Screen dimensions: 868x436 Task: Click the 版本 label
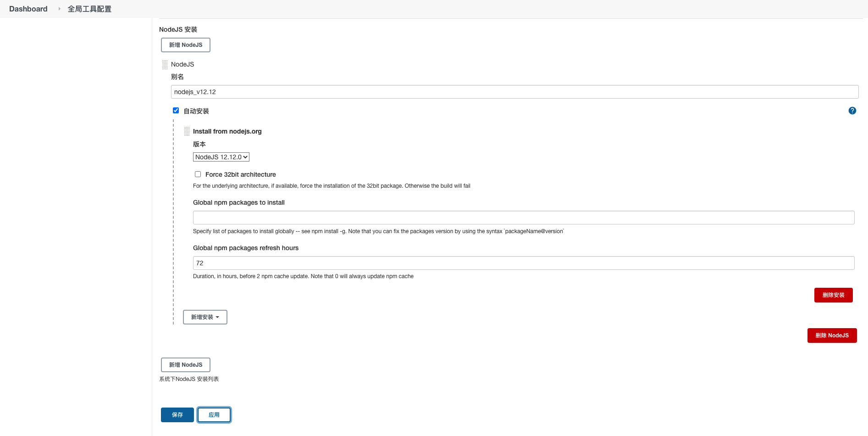(x=199, y=144)
